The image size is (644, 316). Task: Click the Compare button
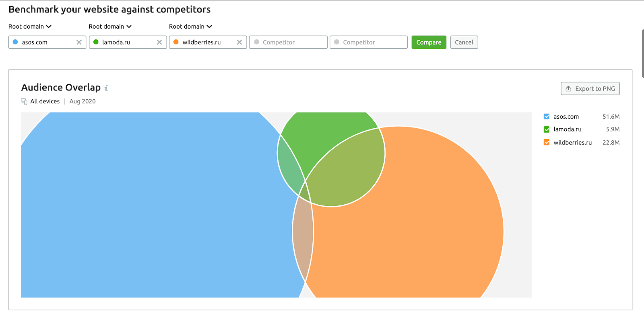429,42
